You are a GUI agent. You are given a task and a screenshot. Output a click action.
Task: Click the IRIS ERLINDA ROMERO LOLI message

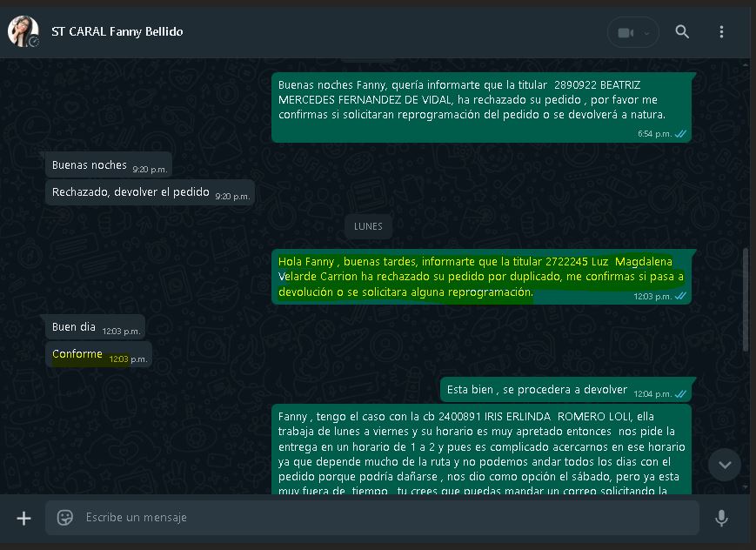pyautogui.click(x=481, y=450)
